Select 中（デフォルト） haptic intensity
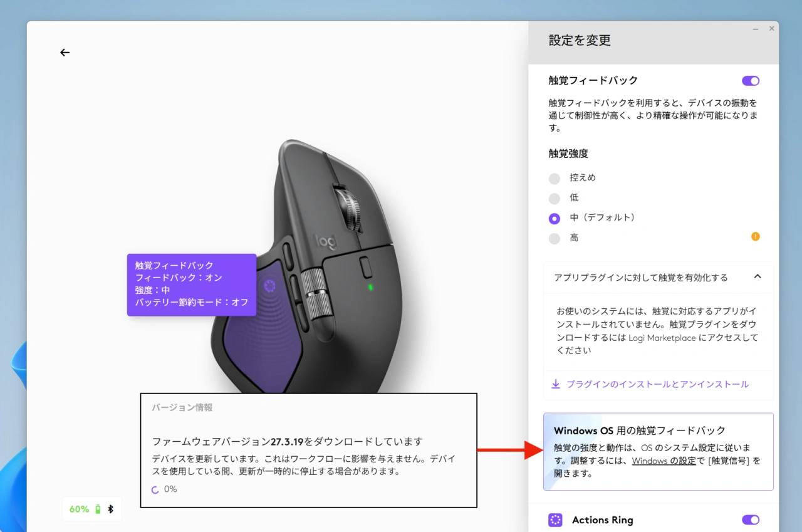The width and height of the screenshot is (802, 532). coord(554,219)
